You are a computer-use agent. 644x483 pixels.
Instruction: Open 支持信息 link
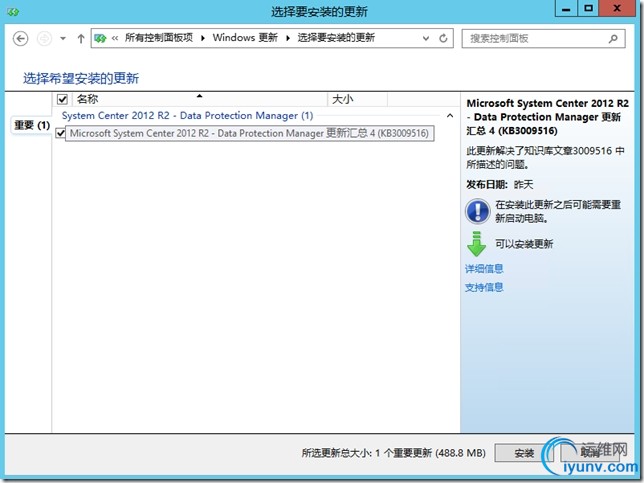pos(484,287)
